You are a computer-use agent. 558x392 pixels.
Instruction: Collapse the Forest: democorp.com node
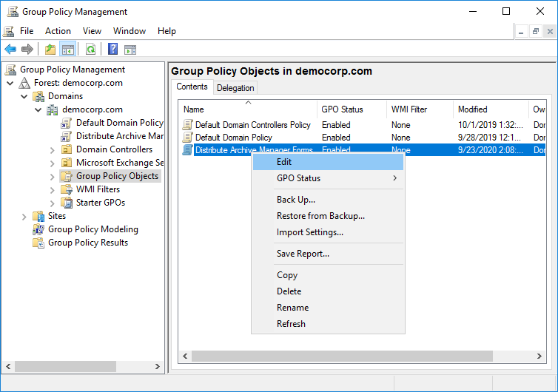click(10, 83)
